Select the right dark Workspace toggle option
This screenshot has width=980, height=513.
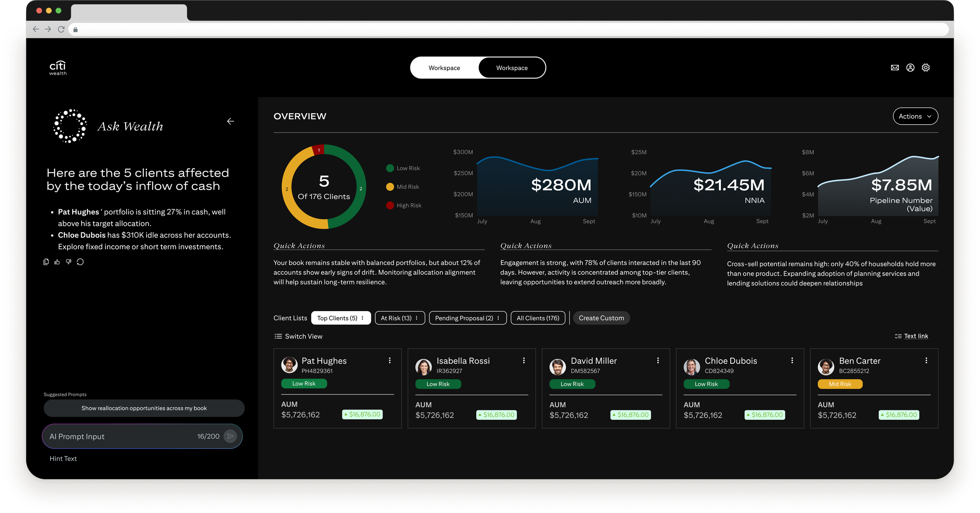click(512, 68)
